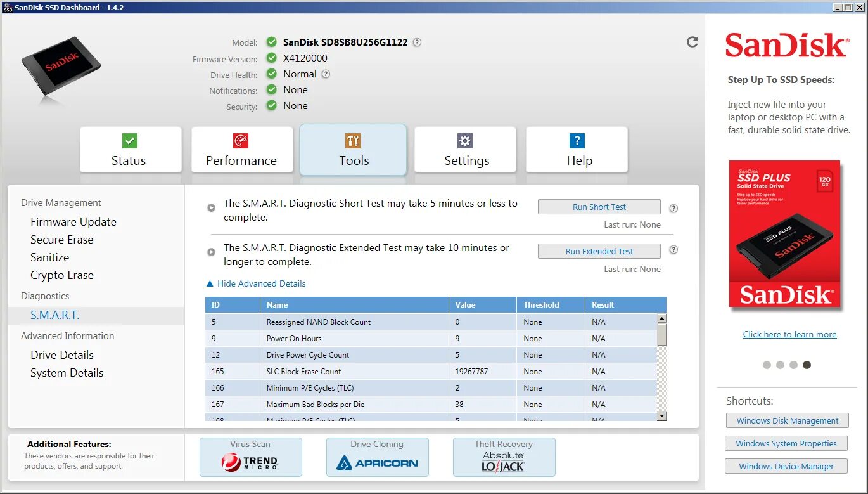Select Secure Erase in the sidebar
Viewport: 868px width, 494px height.
62,240
